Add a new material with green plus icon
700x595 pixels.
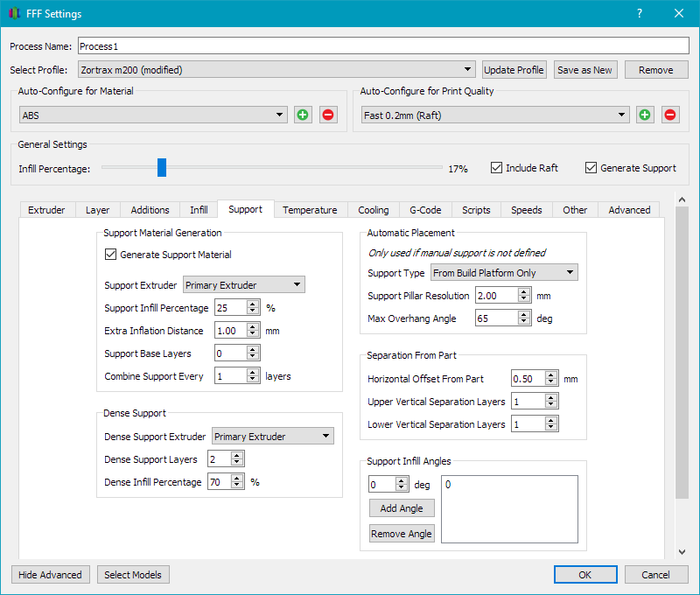303,115
